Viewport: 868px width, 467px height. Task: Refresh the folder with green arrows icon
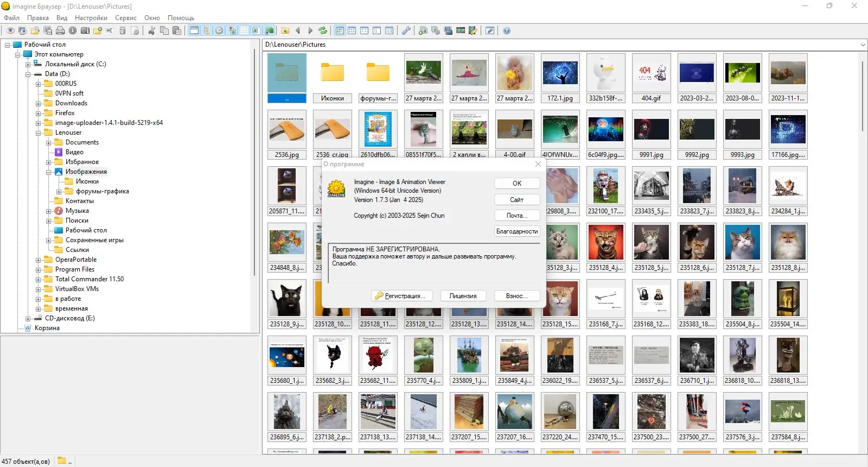[x=323, y=30]
